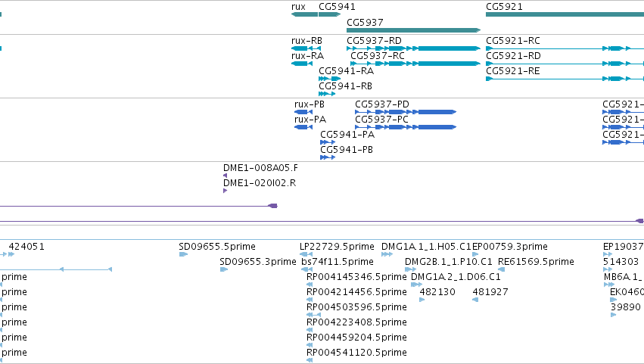Viewport: 644px width, 364px height.
Task: Select protein CG5941-PB
Action: click(x=347, y=150)
